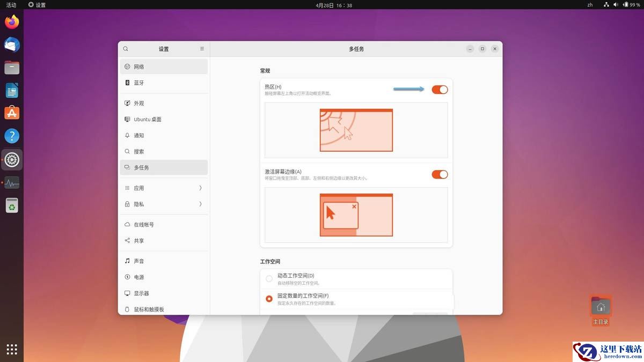Image resolution: width=644 pixels, height=362 pixels.
Task: Open Notifications (通知) settings
Action: 164,135
